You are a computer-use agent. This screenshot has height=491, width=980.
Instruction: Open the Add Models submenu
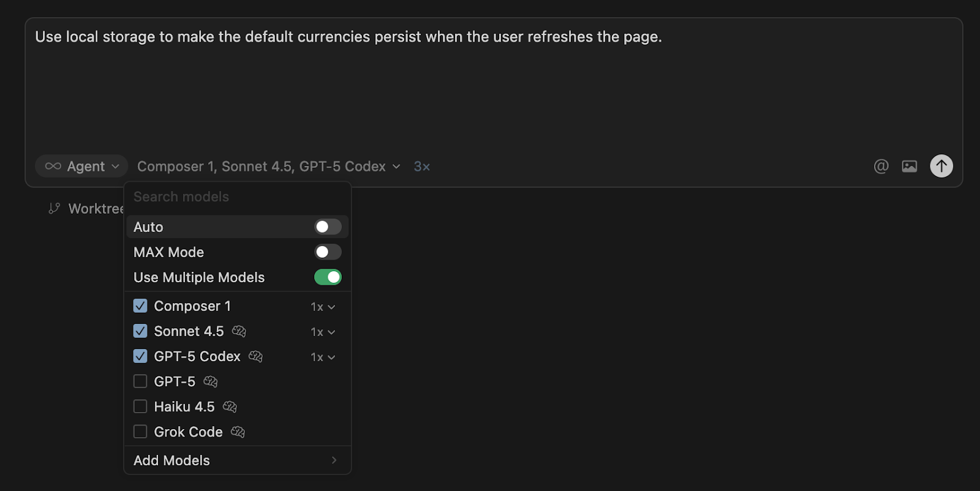coord(236,460)
